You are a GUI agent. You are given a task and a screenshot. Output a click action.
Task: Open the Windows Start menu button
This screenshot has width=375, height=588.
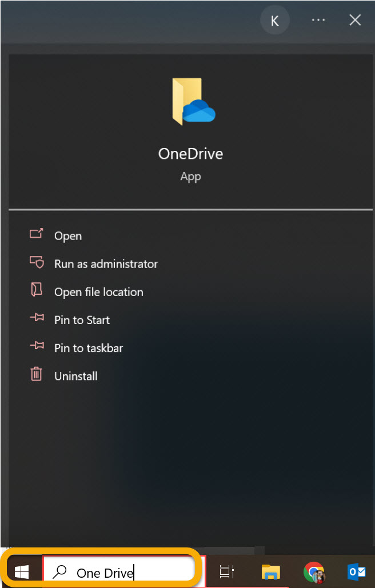click(x=22, y=571)
